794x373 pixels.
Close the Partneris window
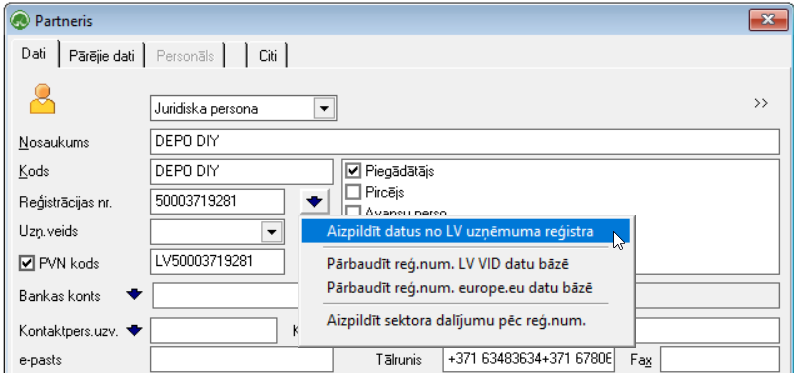point(767,20)
